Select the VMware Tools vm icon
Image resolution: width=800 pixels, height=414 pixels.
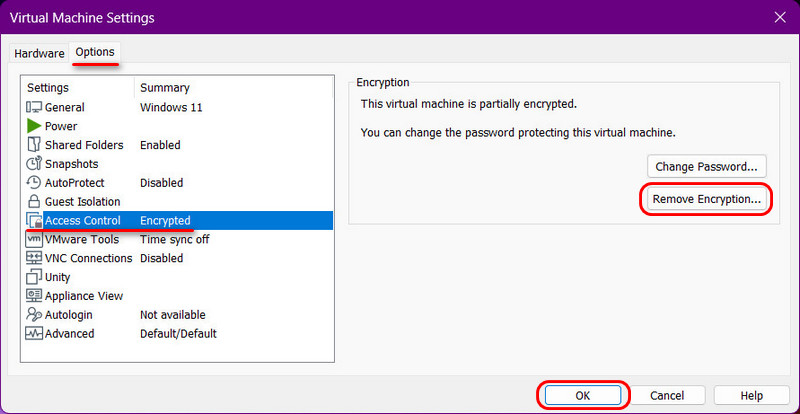tap(34, 239)
